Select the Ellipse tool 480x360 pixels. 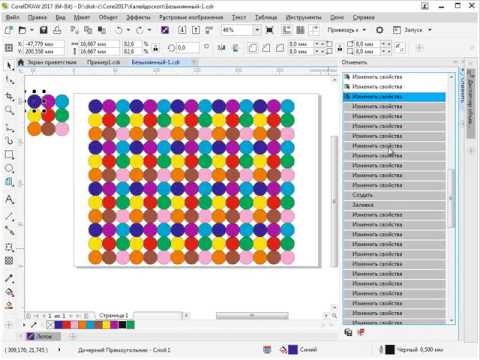(9, 169)
